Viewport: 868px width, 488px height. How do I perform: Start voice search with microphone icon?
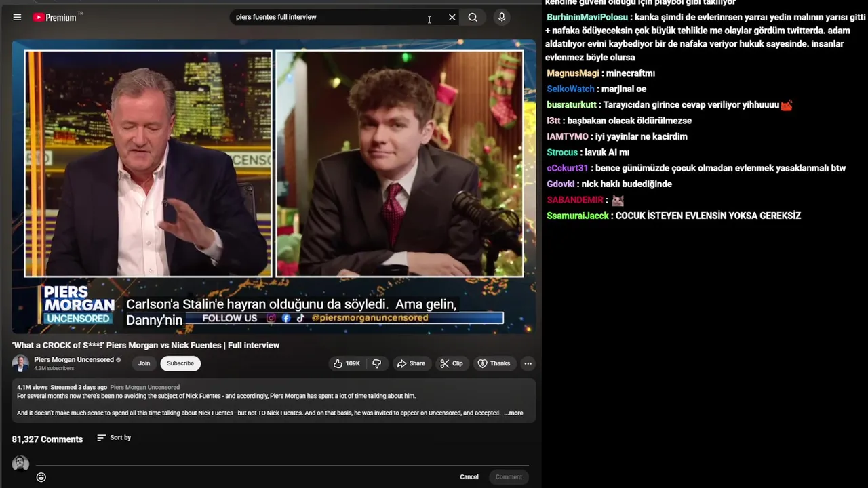click(502, 17)
